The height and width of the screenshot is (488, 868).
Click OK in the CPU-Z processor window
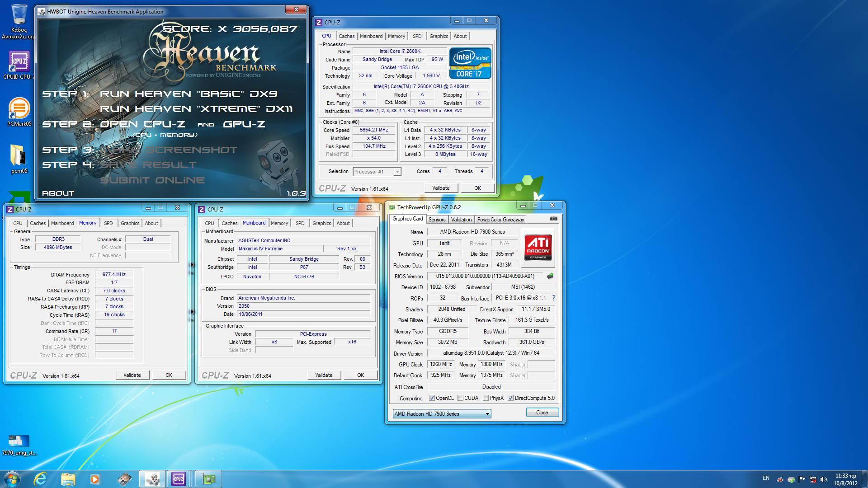477,188
